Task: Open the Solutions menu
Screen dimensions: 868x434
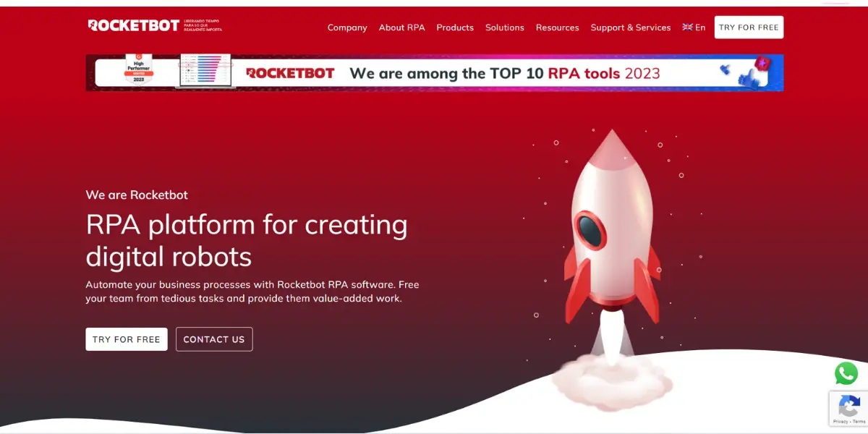Action: pyautogui.click(x=504, y=27)
